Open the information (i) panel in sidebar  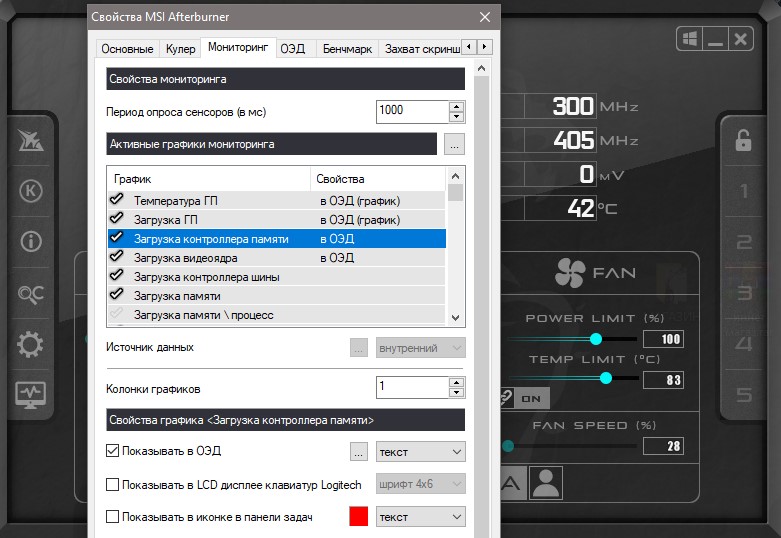pos(31,242)
